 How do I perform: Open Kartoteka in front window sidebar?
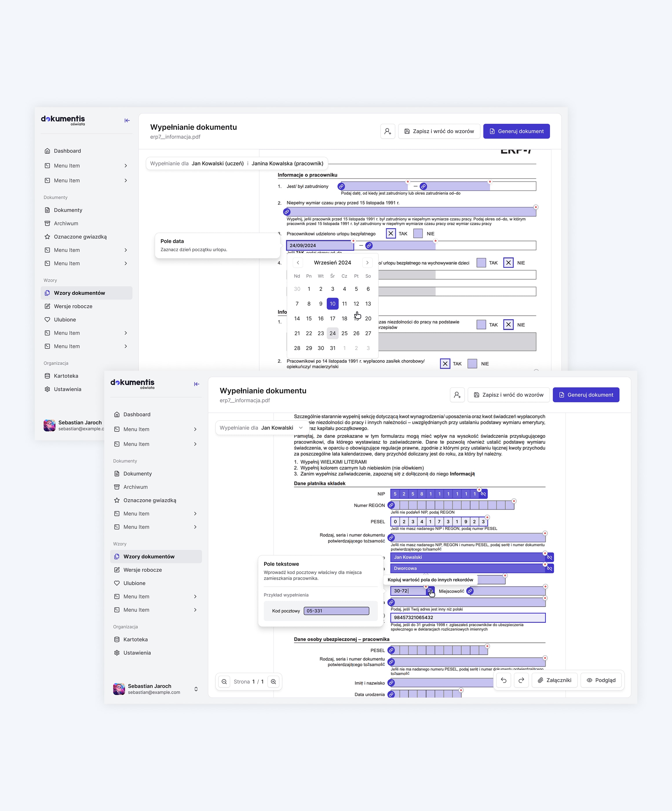click(156, 640)
